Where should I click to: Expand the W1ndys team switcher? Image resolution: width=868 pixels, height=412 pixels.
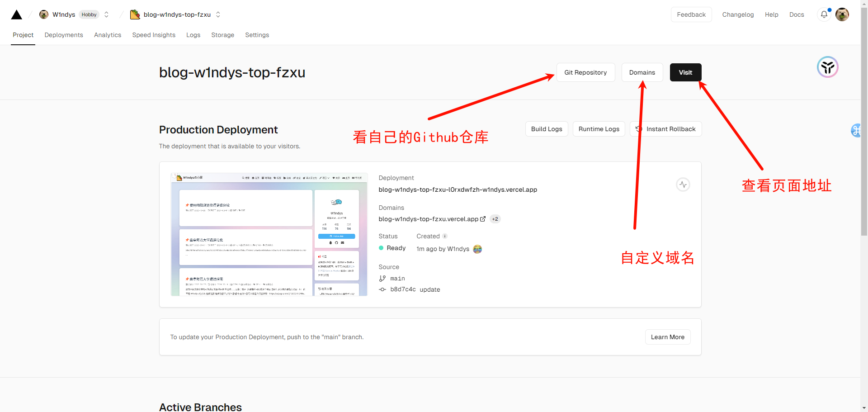(x=107, y=14)
